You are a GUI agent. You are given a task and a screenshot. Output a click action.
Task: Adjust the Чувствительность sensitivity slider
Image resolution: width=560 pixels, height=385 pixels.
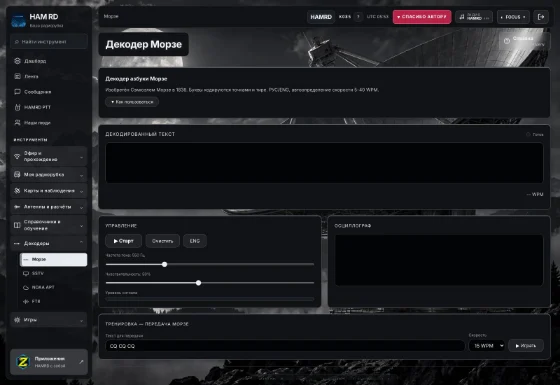tap(210, 283)
